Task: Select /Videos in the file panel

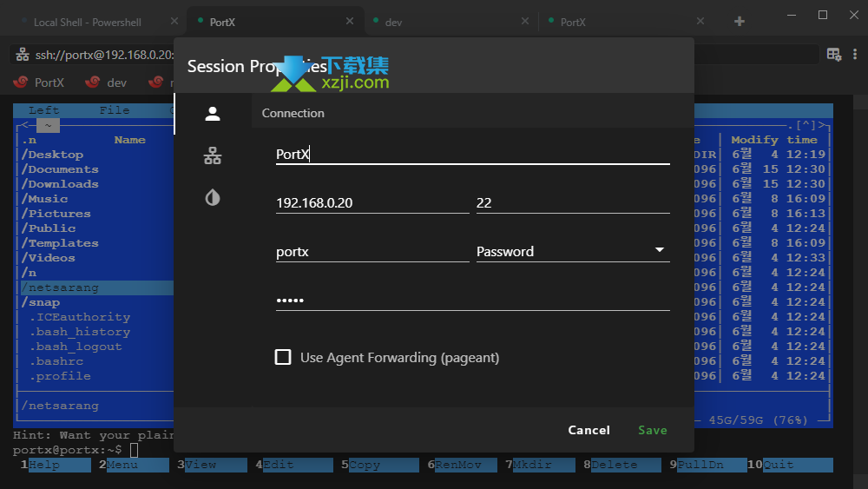Action: (x=48, y=258)
